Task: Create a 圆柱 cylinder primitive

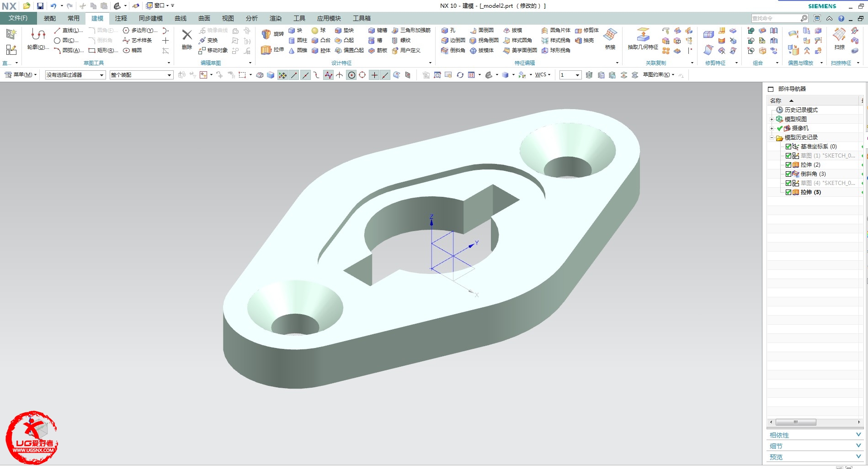Action: [x=298, y=40]
